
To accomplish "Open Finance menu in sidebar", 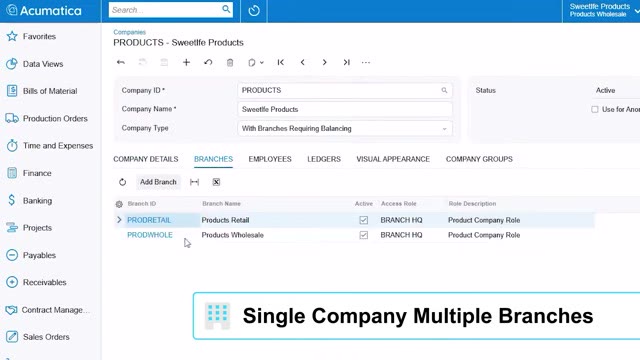I will 37,173.
